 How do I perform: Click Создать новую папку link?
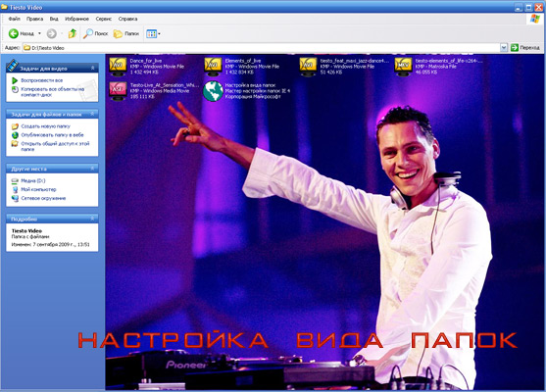point(46,126)
